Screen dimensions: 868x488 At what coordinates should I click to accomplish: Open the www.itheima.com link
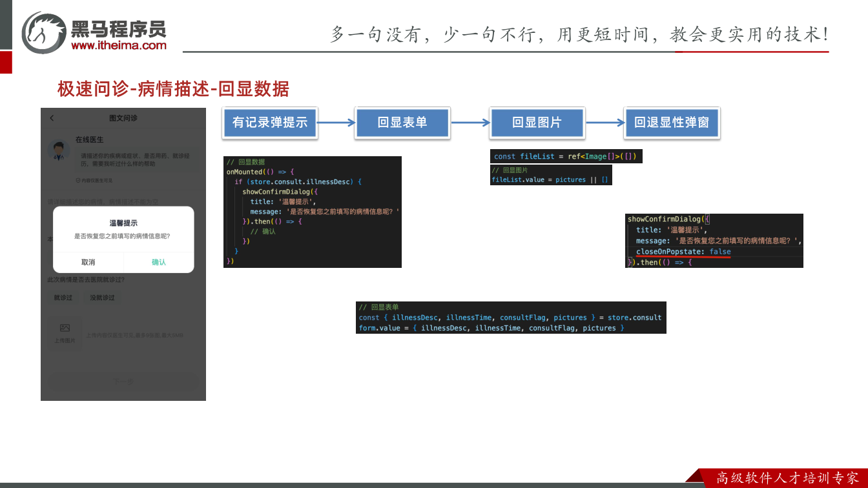coord(119,45)
